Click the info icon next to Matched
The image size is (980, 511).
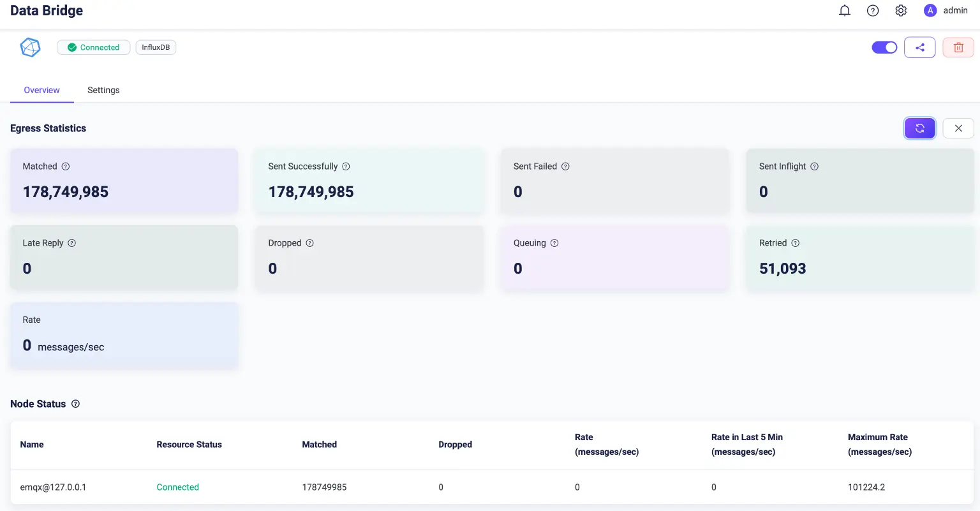tap(66, 167)
